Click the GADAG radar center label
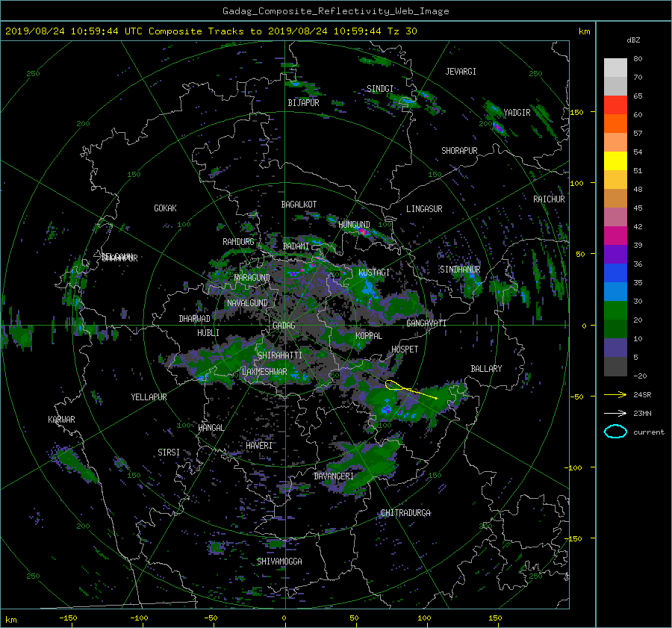This screenshot has height=628, width=672. [284, 326]
